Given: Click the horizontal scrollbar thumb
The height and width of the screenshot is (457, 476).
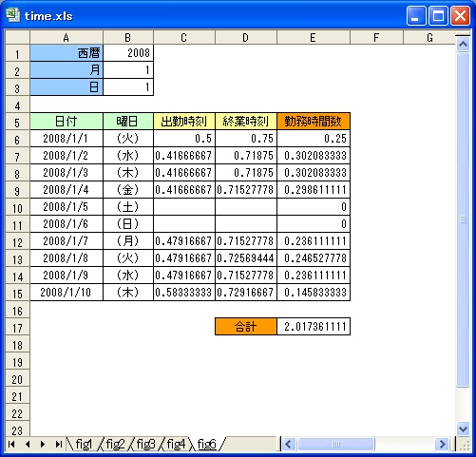Looking at the screenshot, I should (336, 445).
